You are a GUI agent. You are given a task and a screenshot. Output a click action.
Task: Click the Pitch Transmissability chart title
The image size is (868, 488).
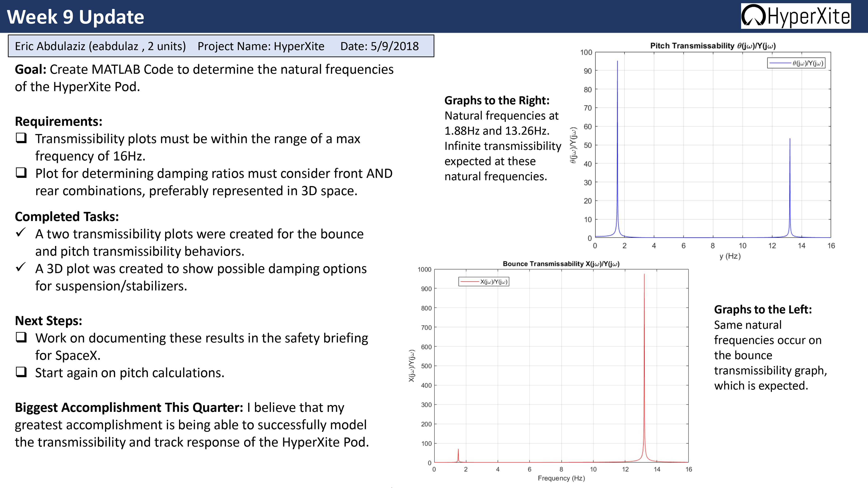713,46
